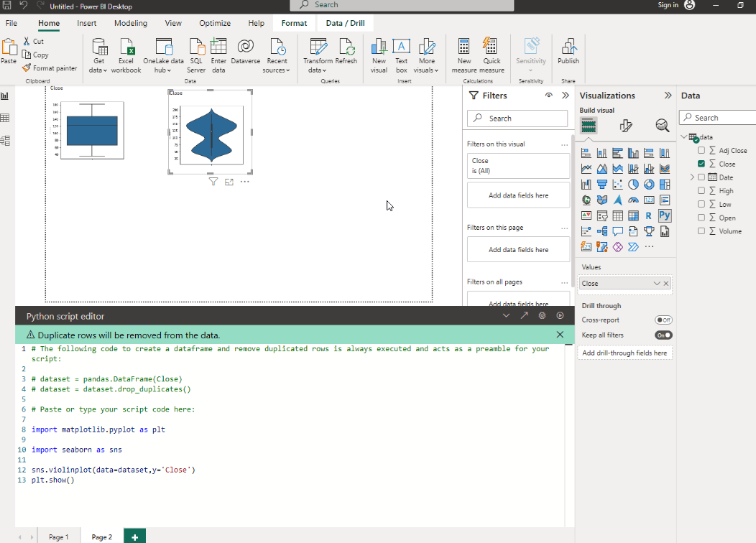
Task: Open the Page 1 tab
Action: 59,537
